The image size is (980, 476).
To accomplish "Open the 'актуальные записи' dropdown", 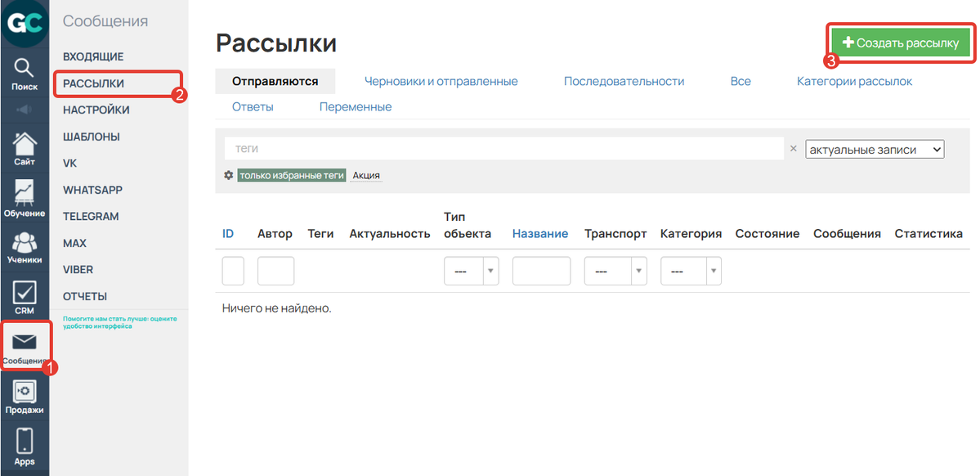I will click(x=874, y=148).
